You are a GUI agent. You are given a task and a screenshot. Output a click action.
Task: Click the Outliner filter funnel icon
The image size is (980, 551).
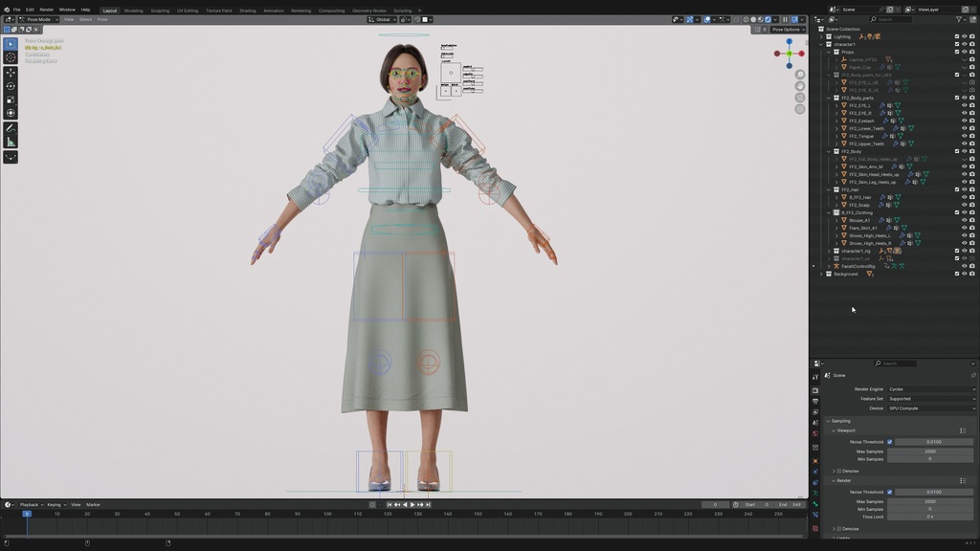click(x=958, y=20)
